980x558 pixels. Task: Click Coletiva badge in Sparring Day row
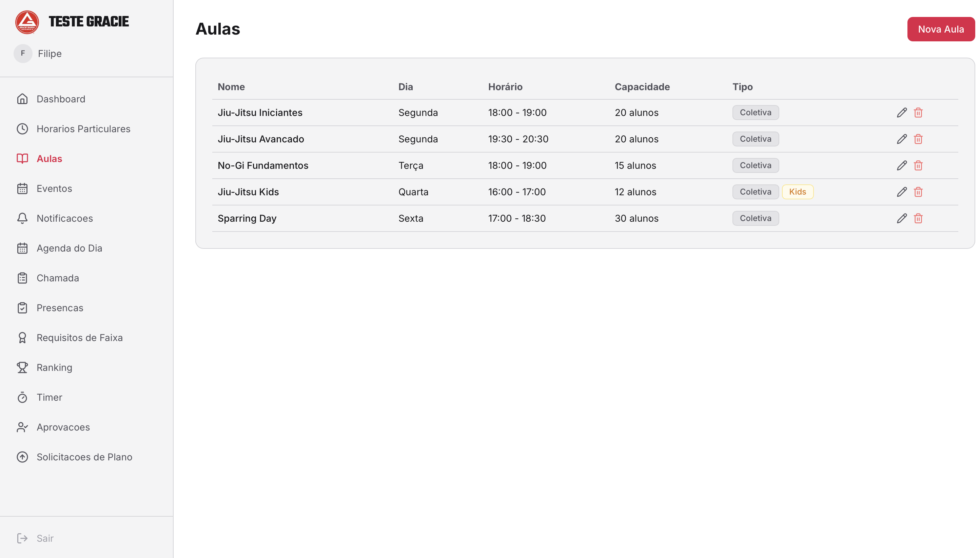point(756,218)
